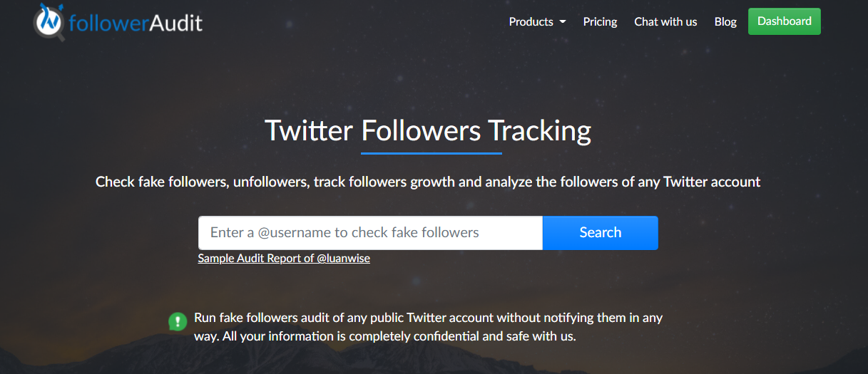Click the 'Check fake followers, unfollowers' subtitle
Image resolution: width=868 pixels, height=374 pixels.
coord(203,182)
